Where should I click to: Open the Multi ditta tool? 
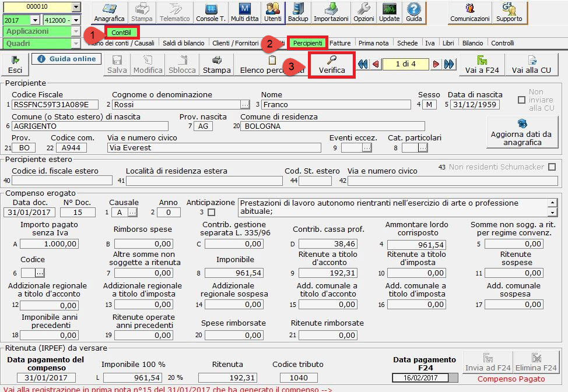[x=245, y=13]
